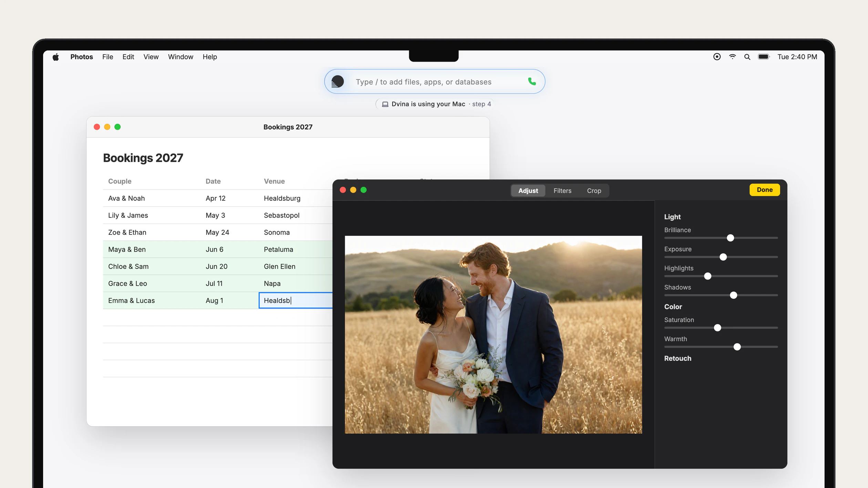Click the screen recording indicator icon
The width and height of the screenshot is (868, 488).
(717, 57)
